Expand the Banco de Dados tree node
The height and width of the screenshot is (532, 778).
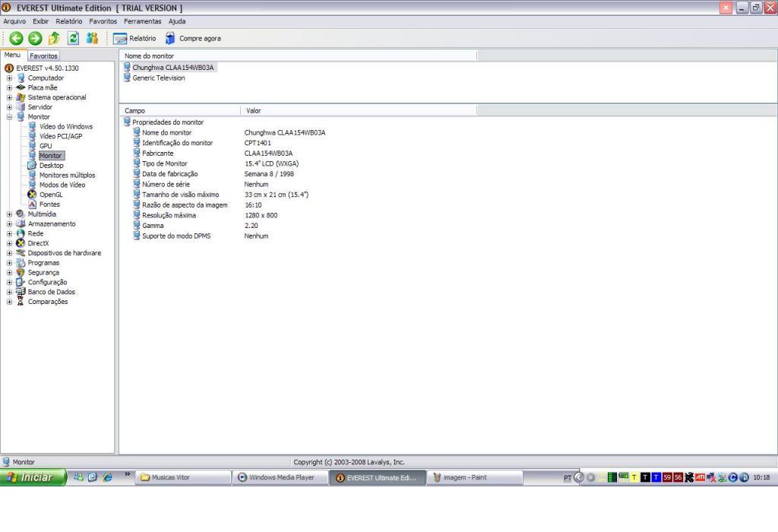coord(9,293)
